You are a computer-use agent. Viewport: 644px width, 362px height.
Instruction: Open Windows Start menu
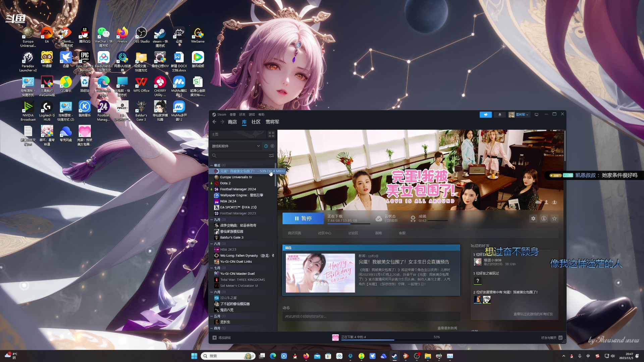[194, 356]
